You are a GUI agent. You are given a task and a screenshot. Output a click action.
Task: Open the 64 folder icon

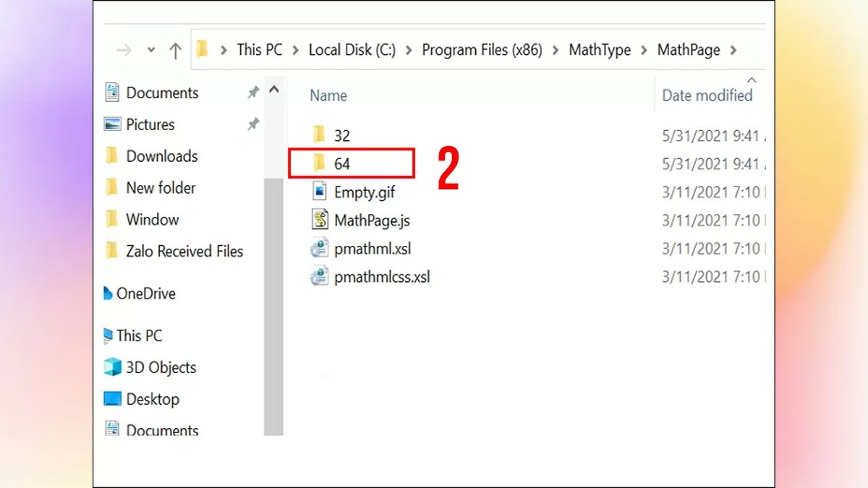(x=319, y=164)
